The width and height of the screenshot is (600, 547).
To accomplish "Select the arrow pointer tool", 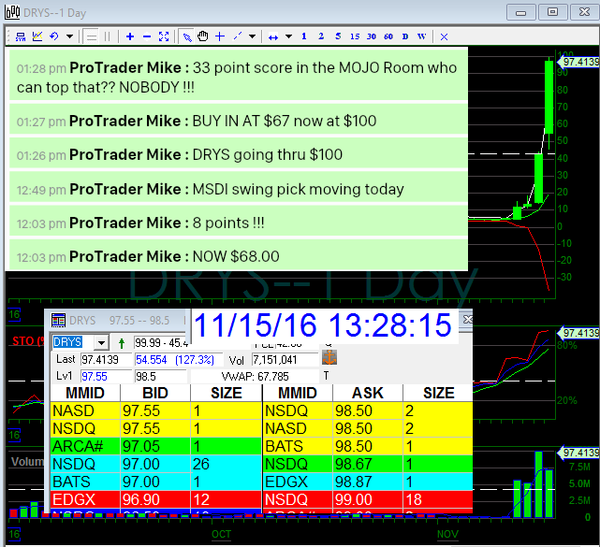I will click(187, 36).
